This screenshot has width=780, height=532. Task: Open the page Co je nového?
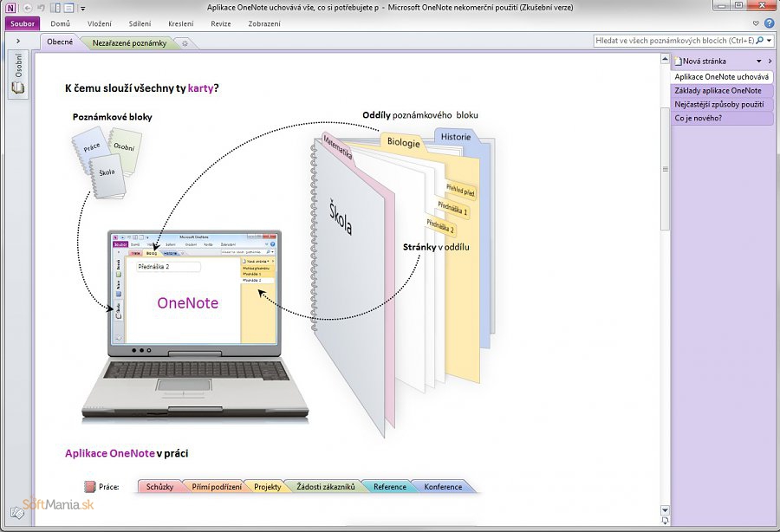(722, 119)
